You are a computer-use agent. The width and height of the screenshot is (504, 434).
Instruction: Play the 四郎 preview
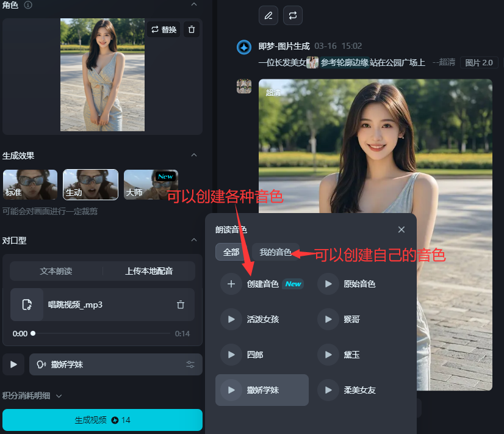click(x=231, y=355)
